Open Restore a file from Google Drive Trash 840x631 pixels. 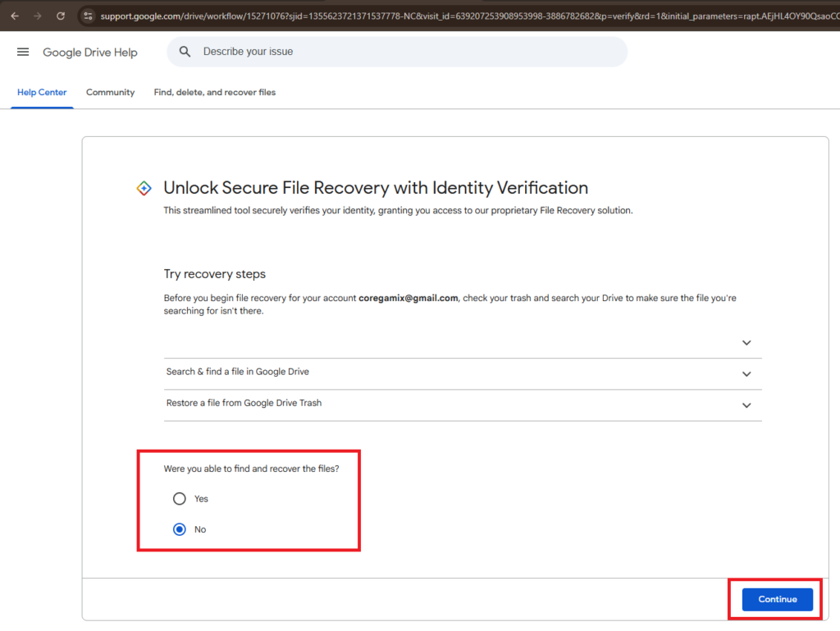click(x=244, y=403)
